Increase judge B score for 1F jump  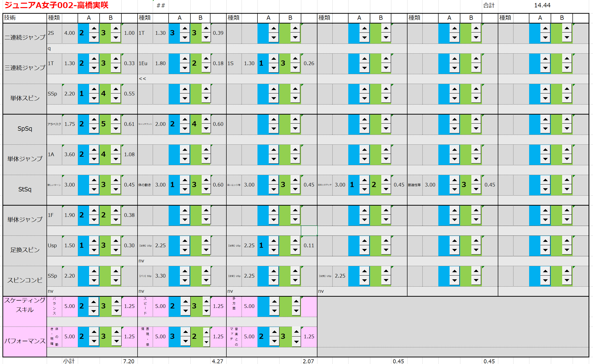(x=116, y=211)
